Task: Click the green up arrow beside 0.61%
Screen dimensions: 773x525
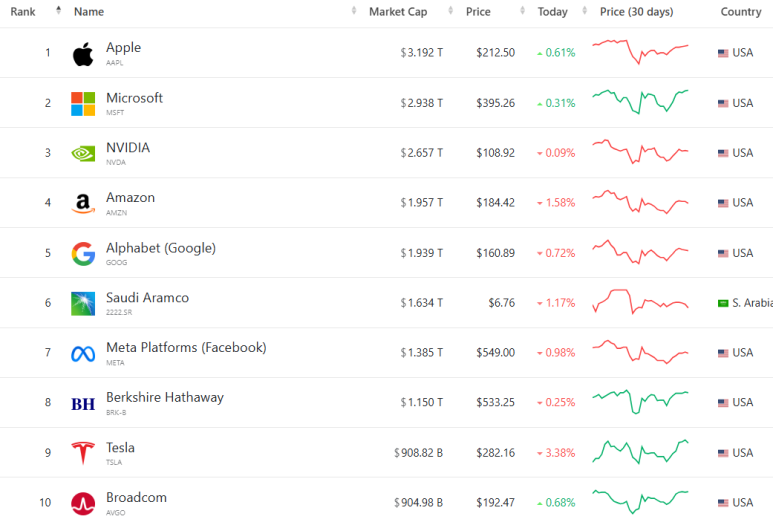Action: click(540, 53)
